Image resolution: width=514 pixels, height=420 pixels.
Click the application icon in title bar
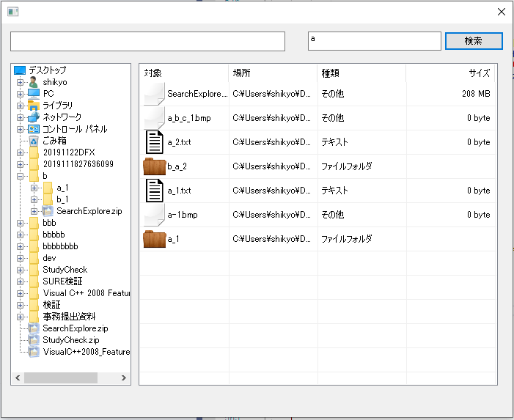pyautogui.click(x=12, y=12)
